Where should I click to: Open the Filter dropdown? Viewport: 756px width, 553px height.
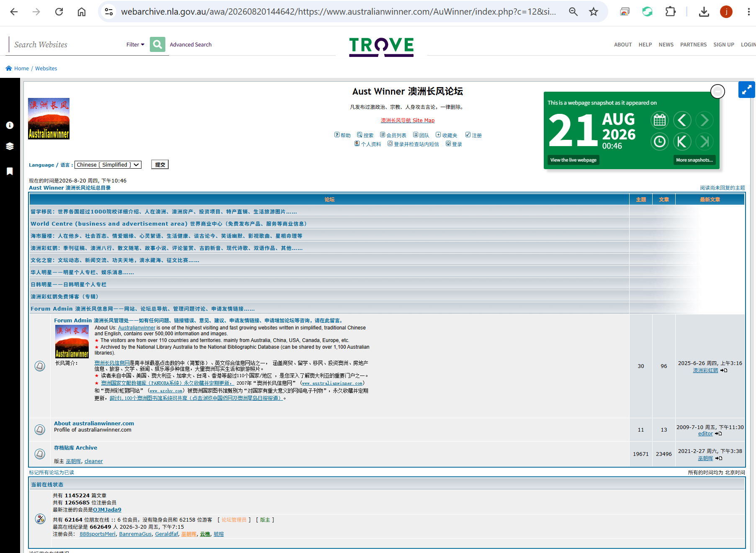tap(135, 44)
